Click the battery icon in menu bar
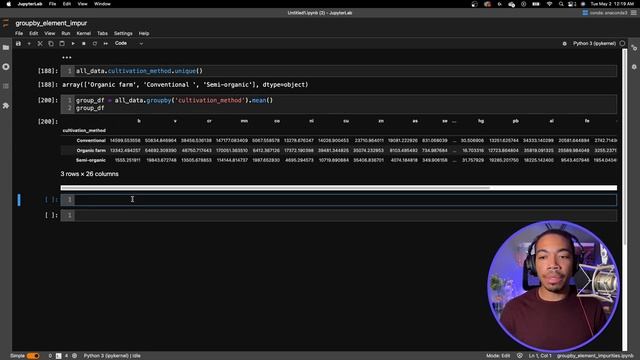The width and height of the screenshot is (640, 360). coord(536,4)
